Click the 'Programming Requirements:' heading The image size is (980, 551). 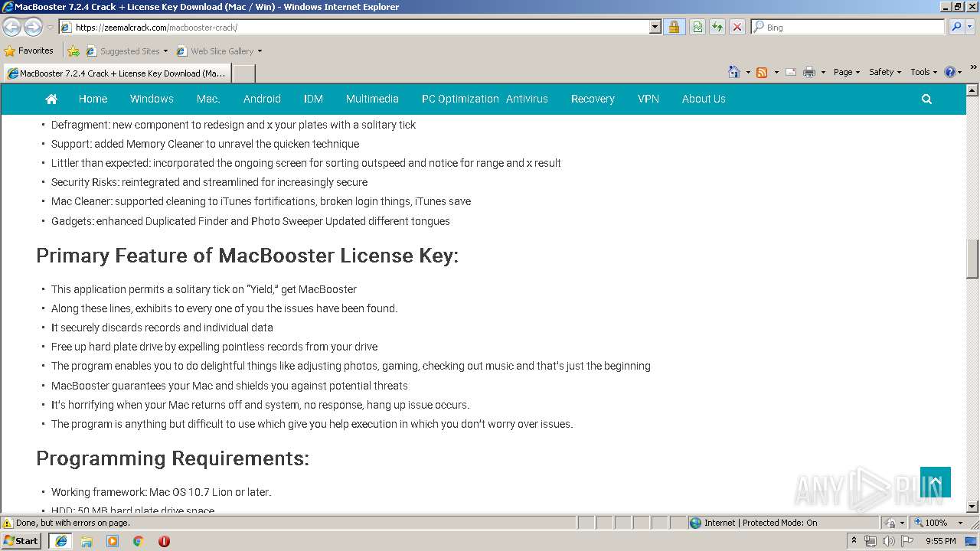(173, 458)
